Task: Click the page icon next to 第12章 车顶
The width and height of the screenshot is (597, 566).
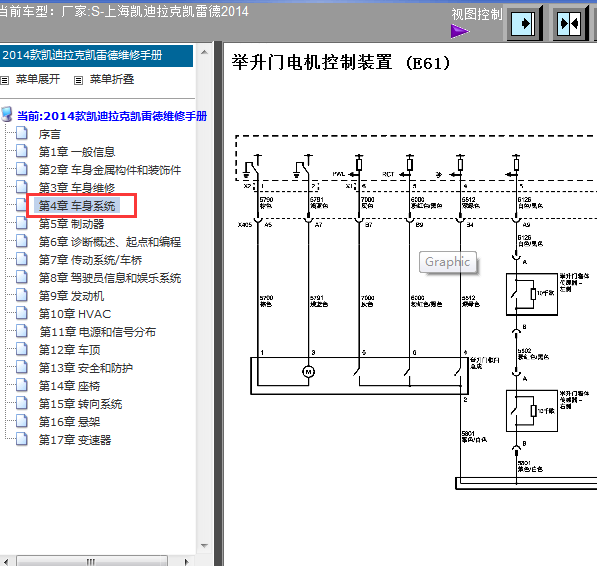Action: (22, 349)
